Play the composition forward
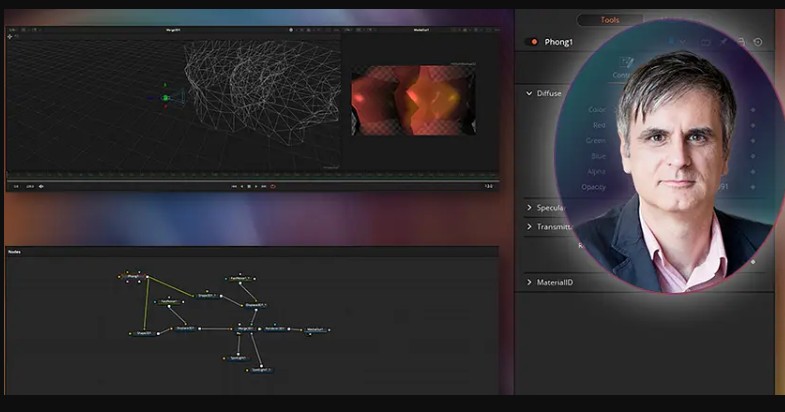Screen dimensions: 785x412 click(x=256, y=186)
